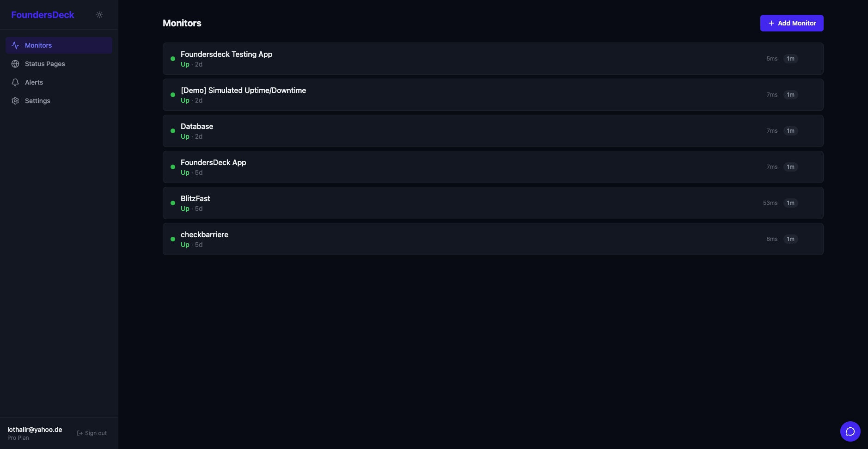
Task: Select the Monitors waveform icon in sidebar
Action: pos(15,45)
